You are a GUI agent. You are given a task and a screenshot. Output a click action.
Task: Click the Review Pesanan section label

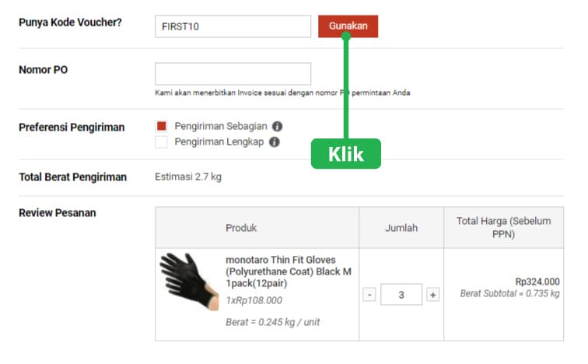(x=58, y=212)
